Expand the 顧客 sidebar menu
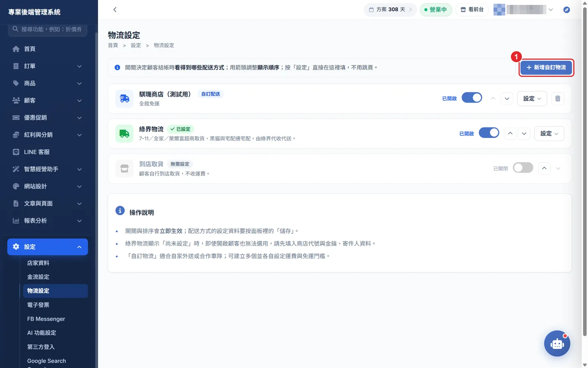The image size is (588, 368). [48, 101]
